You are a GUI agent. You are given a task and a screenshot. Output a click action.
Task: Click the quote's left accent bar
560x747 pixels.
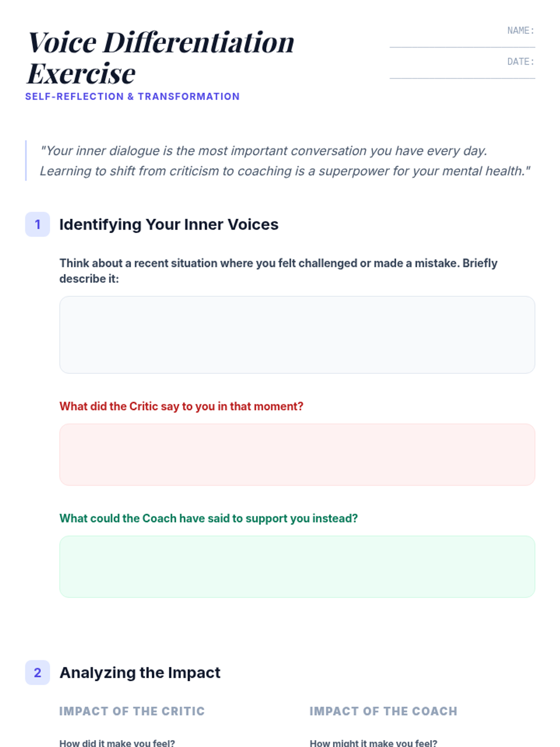[26, 161]
